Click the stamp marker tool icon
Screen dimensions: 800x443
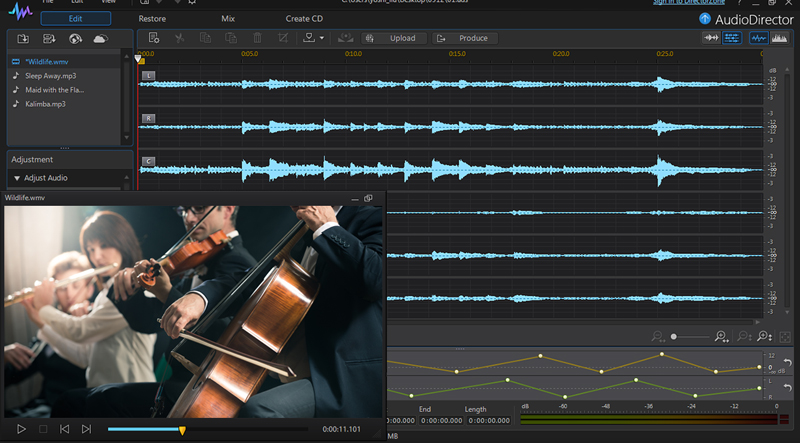click(309, 38)
